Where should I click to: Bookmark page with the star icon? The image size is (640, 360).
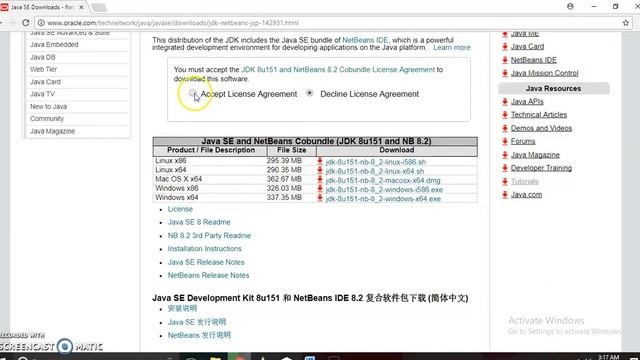coord(625,23)
